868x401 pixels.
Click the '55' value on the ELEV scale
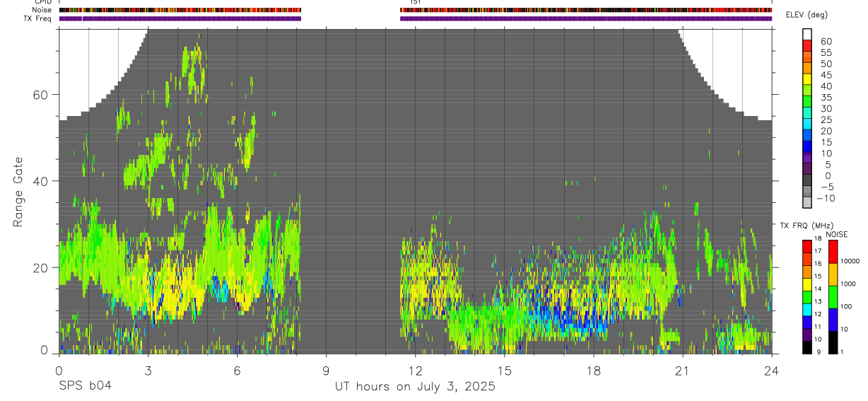point(826,53)
